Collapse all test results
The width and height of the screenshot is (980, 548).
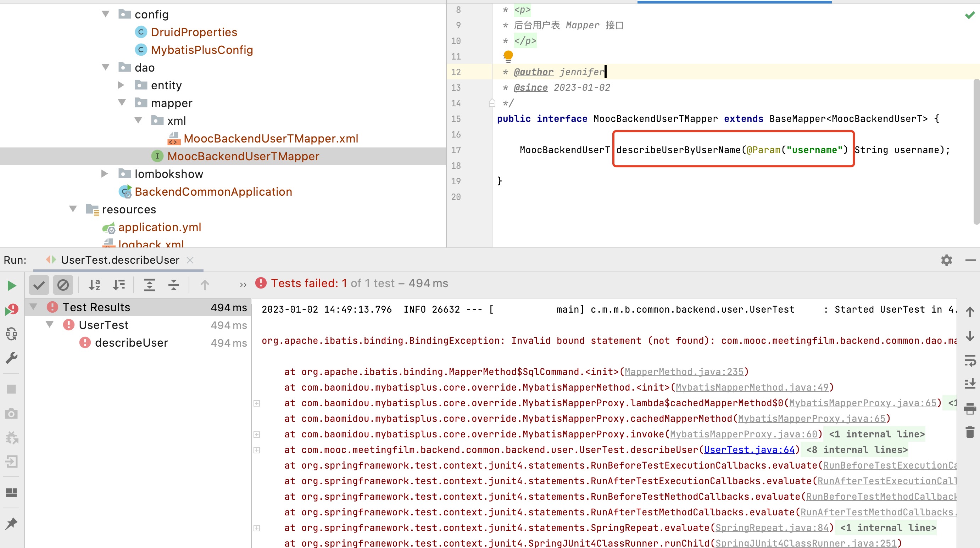tap(174, 285)
